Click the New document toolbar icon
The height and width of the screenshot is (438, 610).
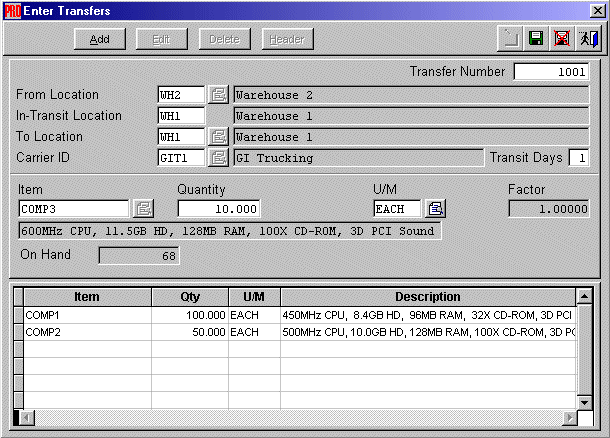click(510, 39)
